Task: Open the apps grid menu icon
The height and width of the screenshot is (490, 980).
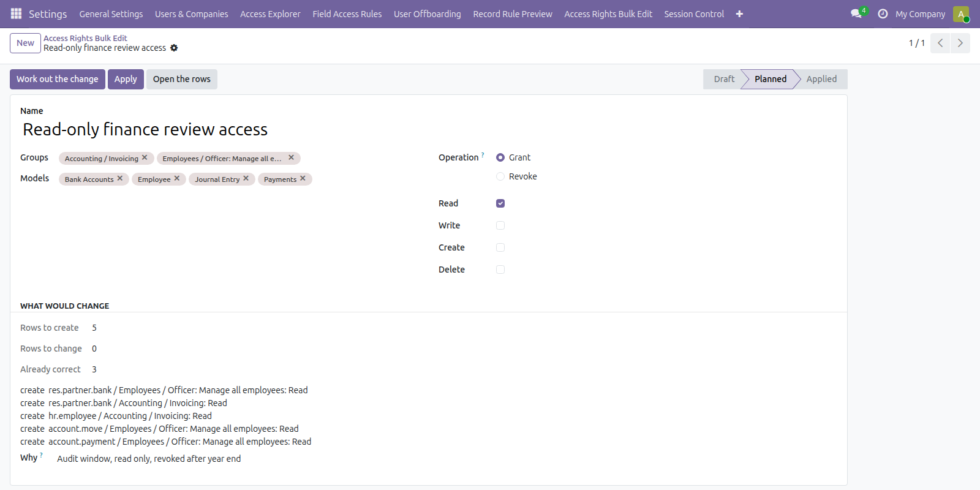Action: click(17, 13)
